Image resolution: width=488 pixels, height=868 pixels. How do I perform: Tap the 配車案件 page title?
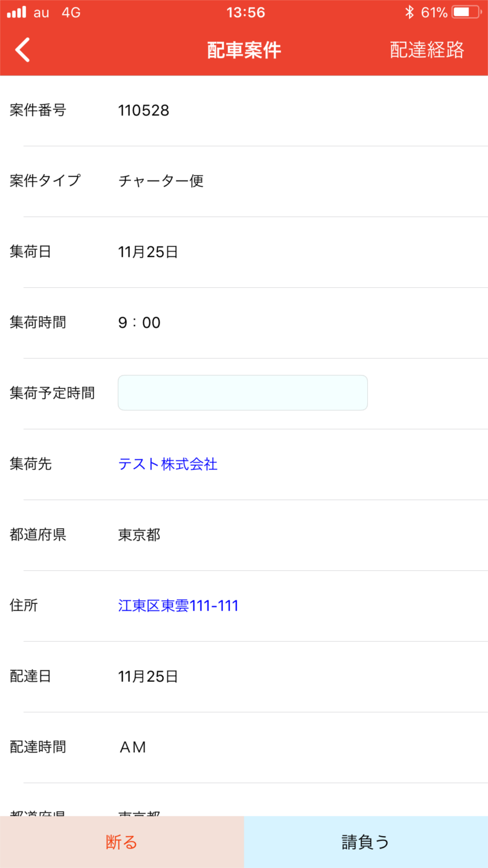click(244, 50)
